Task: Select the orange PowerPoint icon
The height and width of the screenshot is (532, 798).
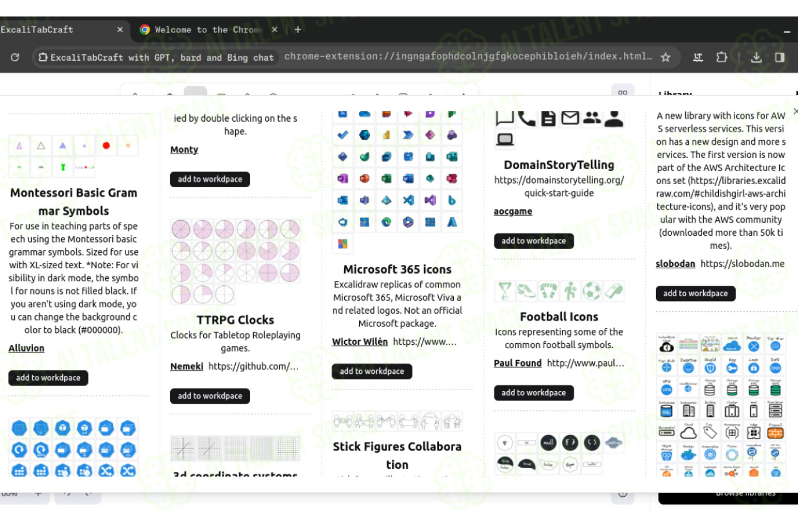Action: point(364,178)
